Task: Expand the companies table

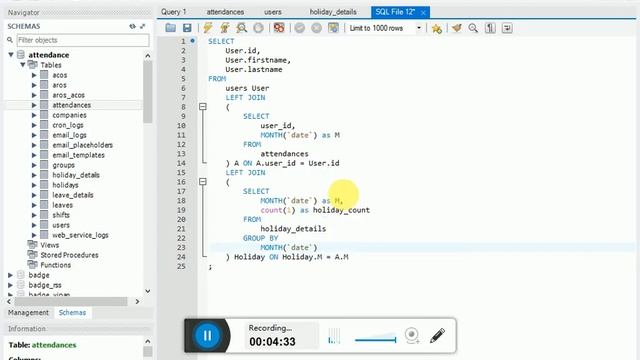Action: [x=34, y=115]
